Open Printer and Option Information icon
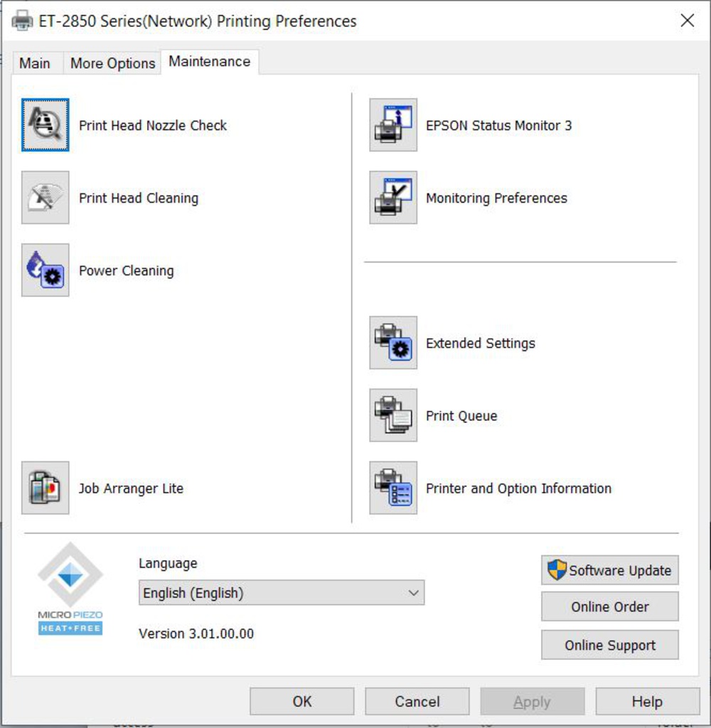Viewport: 711px width, 728px height. (393, 488)
